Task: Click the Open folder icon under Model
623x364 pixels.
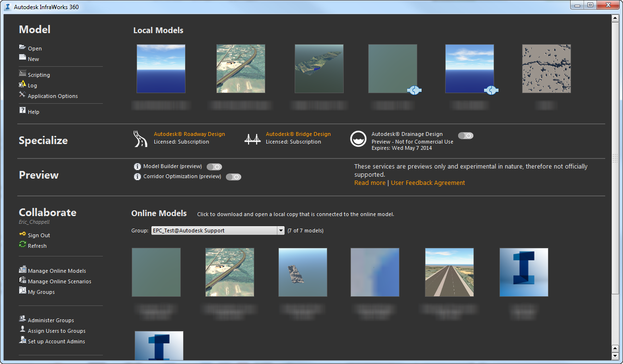Action: tap(22, 48)
